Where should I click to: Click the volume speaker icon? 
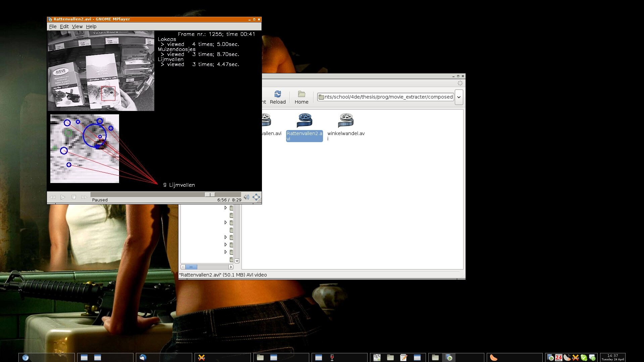tap(246, 197)
